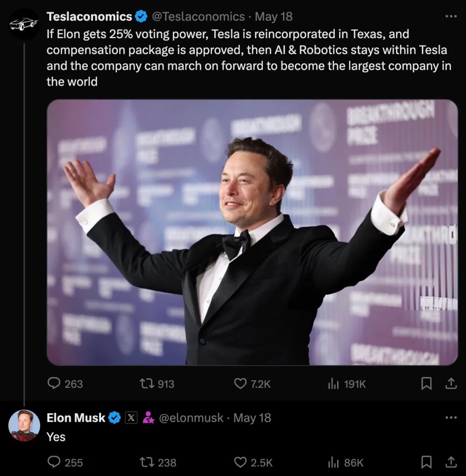
Task: Share Elon Musk's reply
Action: pyautogui.click(x=450, y=462)
